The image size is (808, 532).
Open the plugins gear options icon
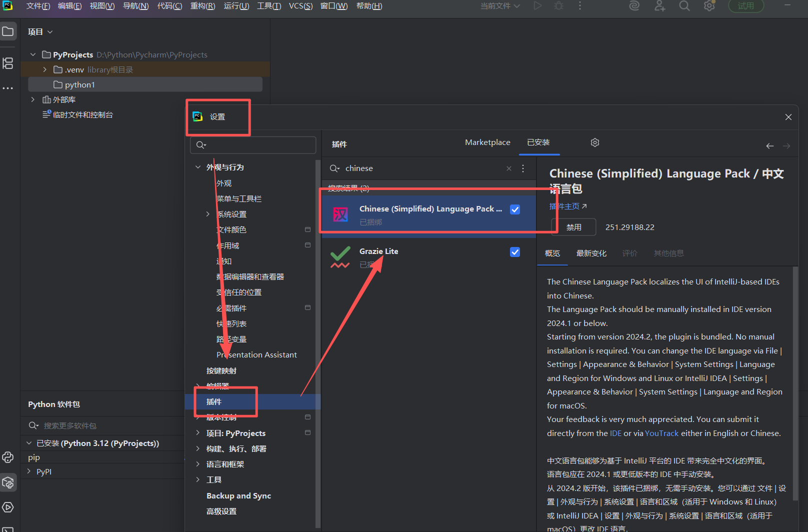point(594,142)
